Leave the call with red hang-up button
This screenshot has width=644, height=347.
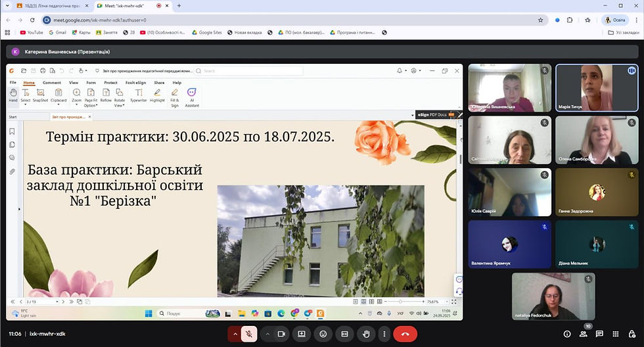tap(405, 334)
